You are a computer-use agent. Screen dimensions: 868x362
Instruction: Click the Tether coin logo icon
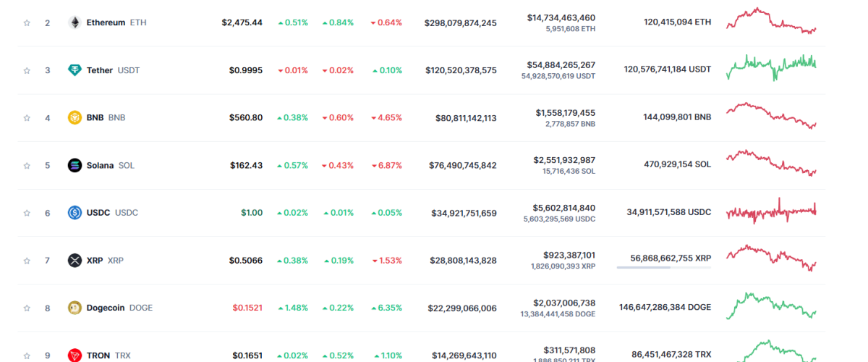point(74,70)
